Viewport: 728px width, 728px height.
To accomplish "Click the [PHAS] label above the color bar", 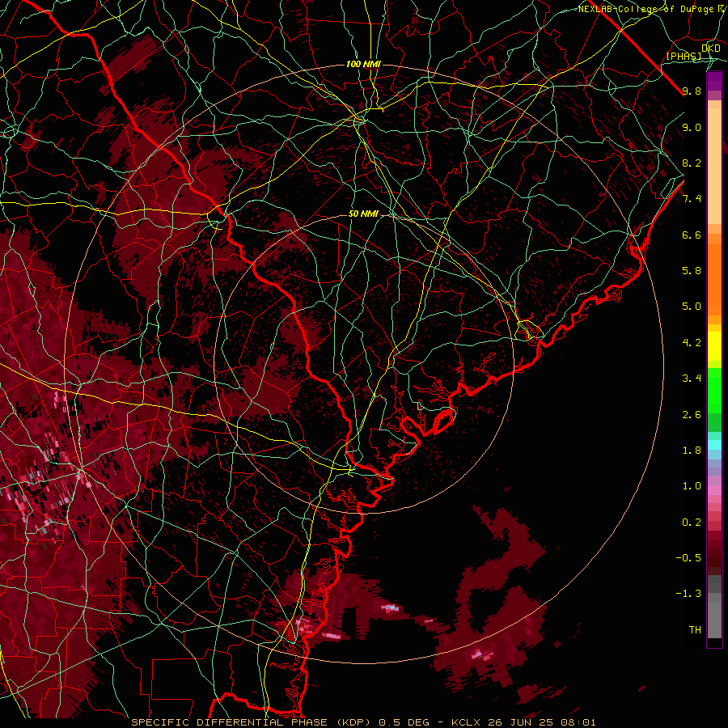I will [x=684, y=57].
